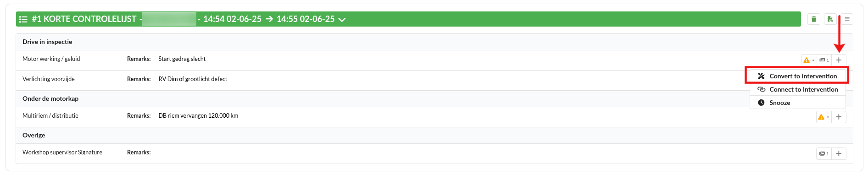868x175 pixels.
Task: Click the Motor werking / geluid item label
Action: 51,59
